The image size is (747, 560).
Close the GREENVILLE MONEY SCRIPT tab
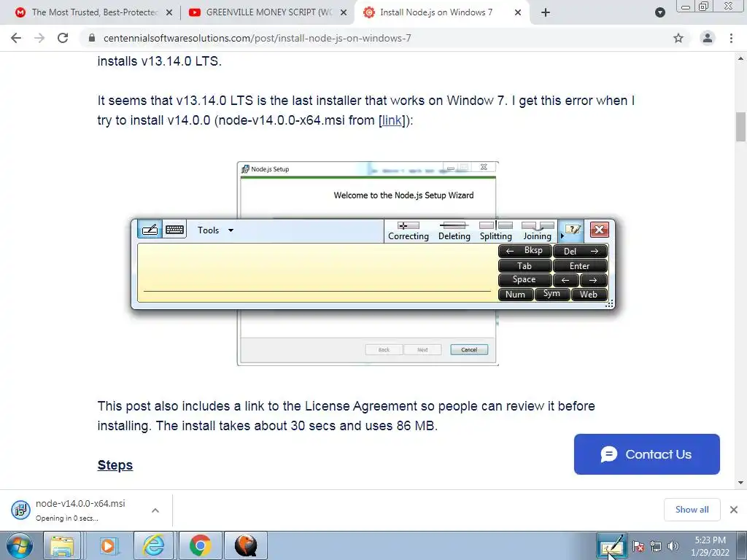coord(344,12)
